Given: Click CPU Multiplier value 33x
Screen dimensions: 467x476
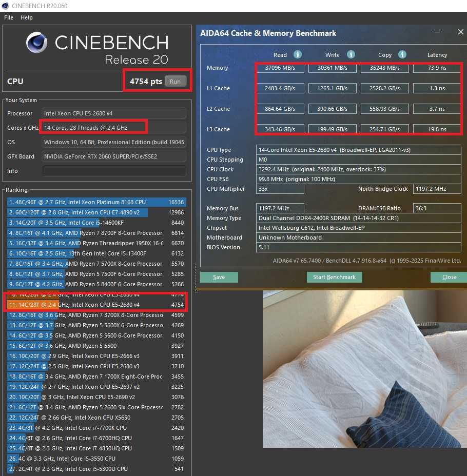Looking at the screenshot, I should coord(280,189).
